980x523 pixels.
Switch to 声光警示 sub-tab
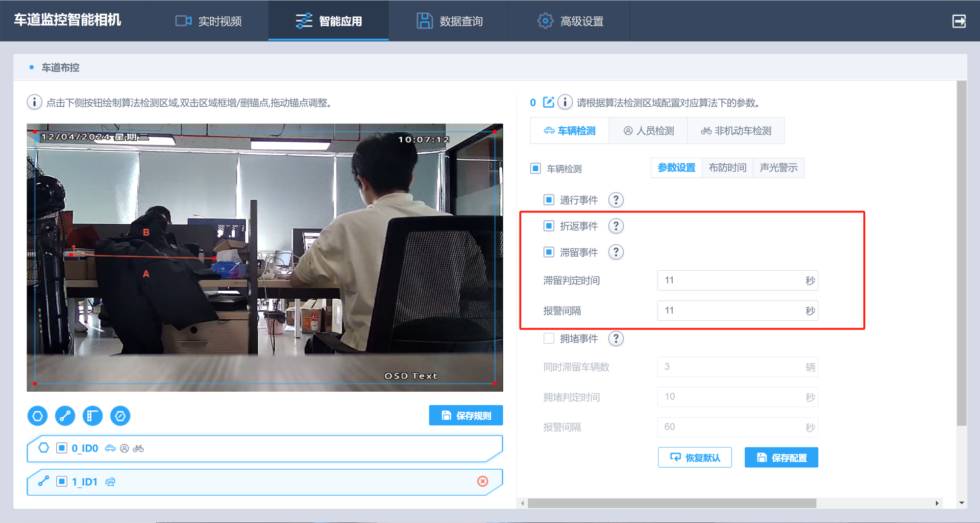(778, 168)
